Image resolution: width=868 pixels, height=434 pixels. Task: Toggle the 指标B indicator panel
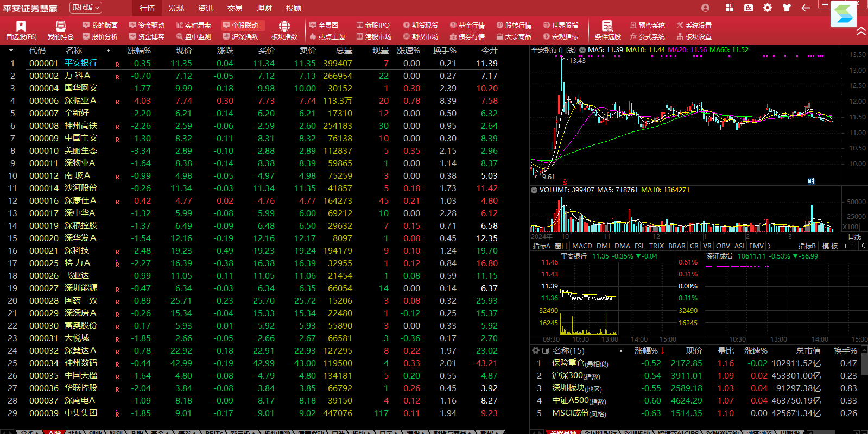807,246
